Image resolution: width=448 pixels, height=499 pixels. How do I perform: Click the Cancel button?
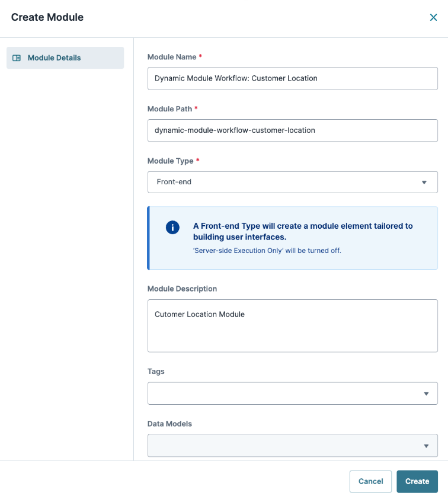(370, 481)
